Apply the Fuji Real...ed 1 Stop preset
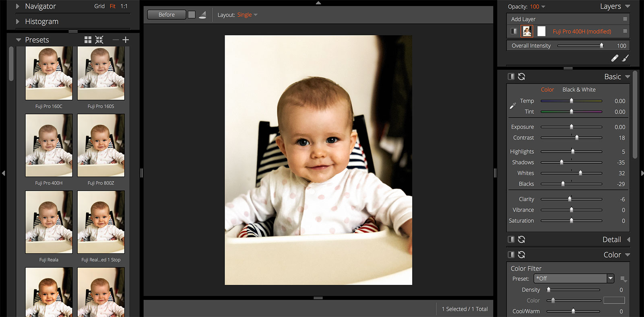This screenshot has height=317, width=644. [x=101, y=222]
